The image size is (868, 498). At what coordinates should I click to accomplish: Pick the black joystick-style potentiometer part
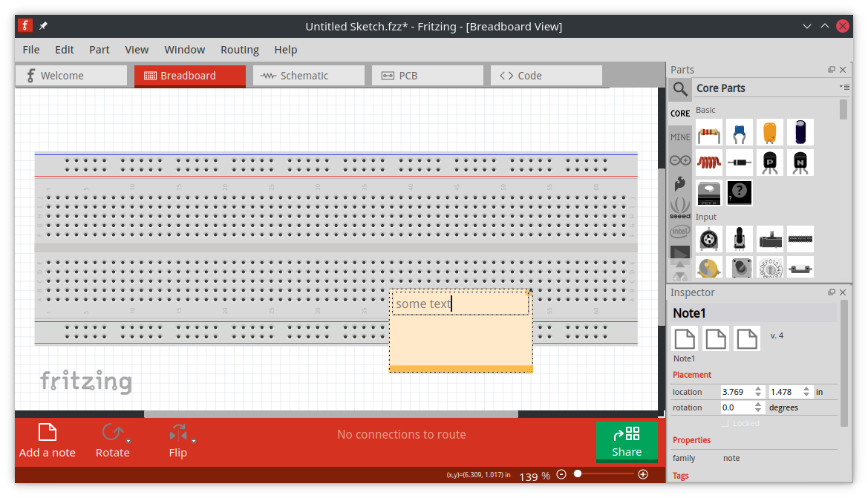(739, 239)
